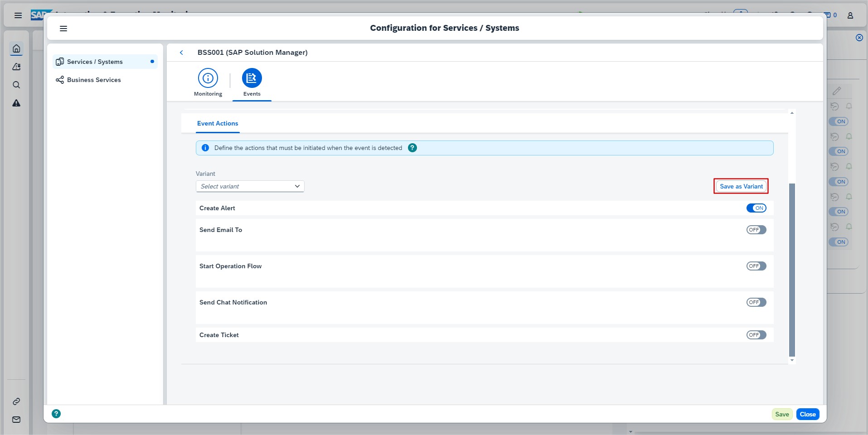Open the Events icon tab
Viewport: 868px width, 435px height.
click(x=252, y=78)
